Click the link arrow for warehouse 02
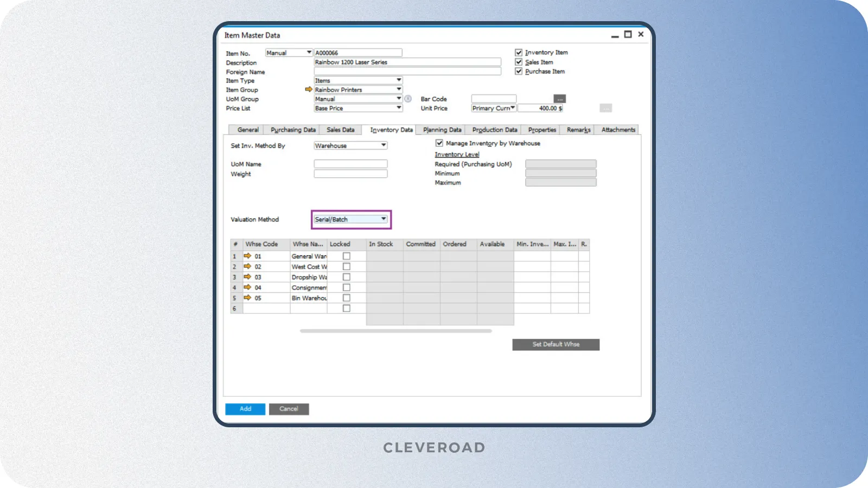Viewport: 868px width, 488px height. [x=247, y=266]
